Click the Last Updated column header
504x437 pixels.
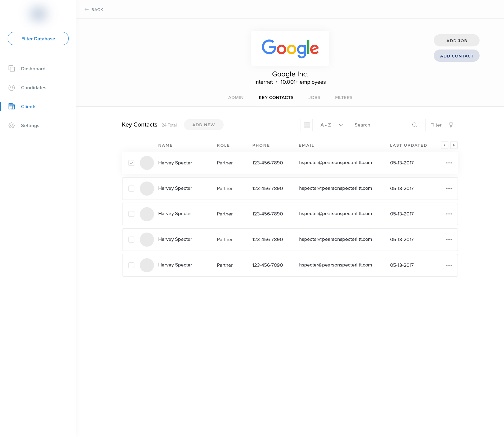[x=408, y=145]
